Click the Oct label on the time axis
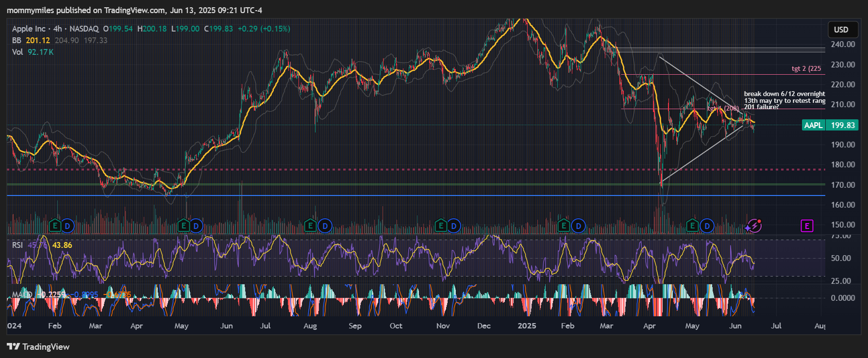 tap(396, 325)
